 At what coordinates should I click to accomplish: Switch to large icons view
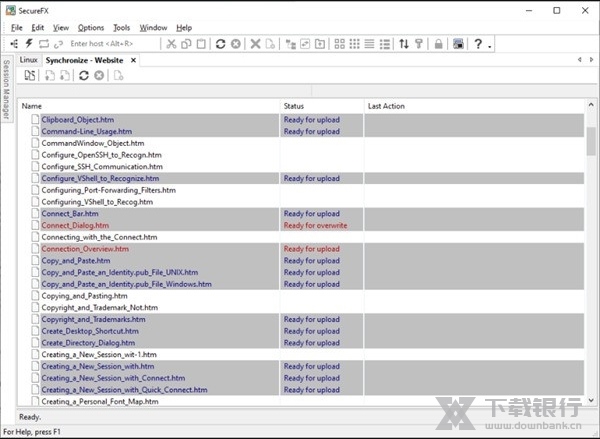(x=340, y=44)
